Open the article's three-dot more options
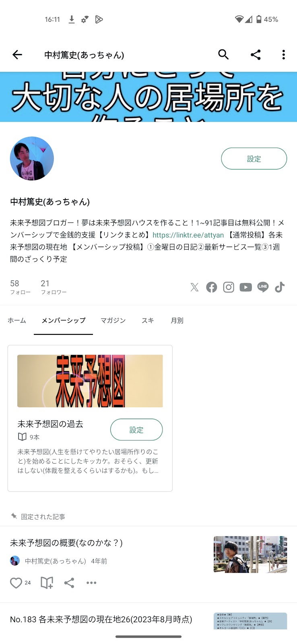 (91, 583)
